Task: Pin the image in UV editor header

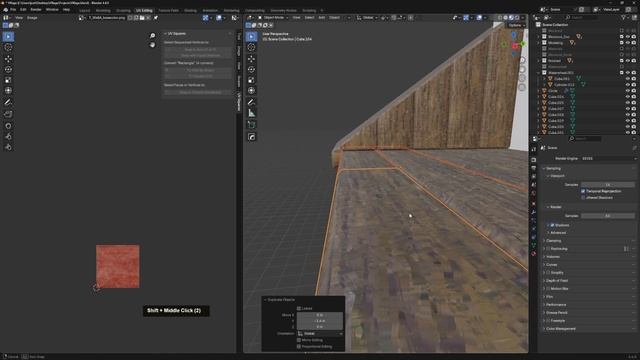Action: point(156,18)
